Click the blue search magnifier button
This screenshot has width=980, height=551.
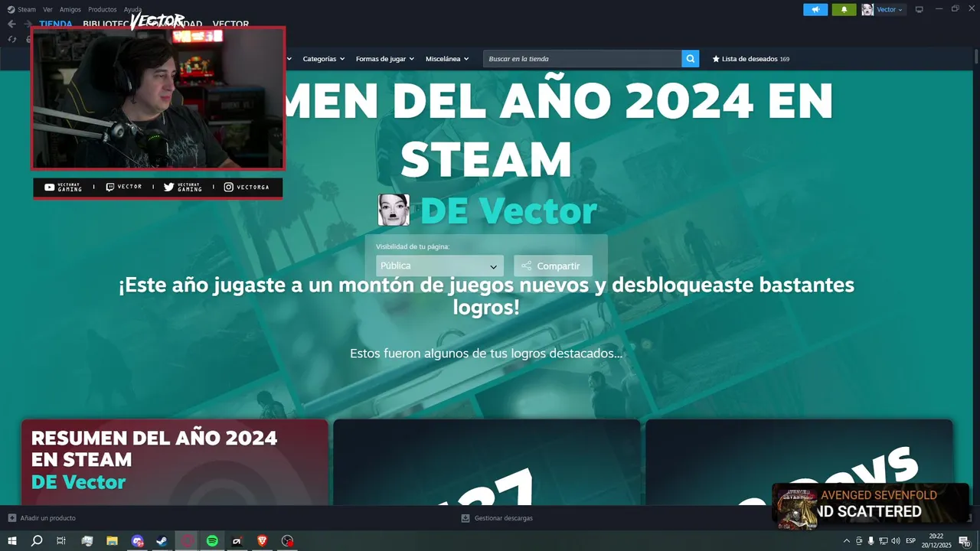691,59
